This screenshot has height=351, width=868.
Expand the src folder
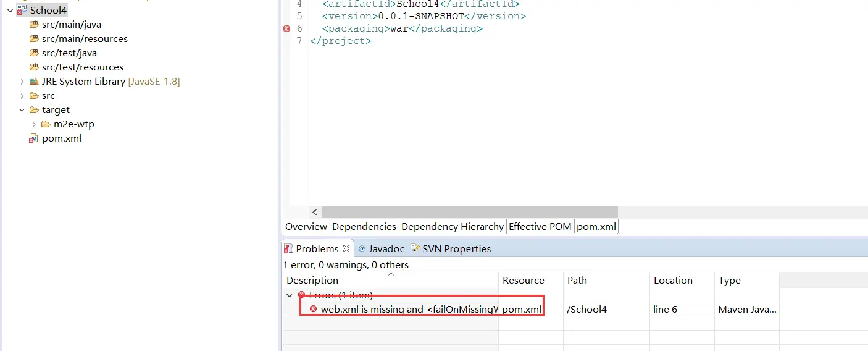[22, 96]
